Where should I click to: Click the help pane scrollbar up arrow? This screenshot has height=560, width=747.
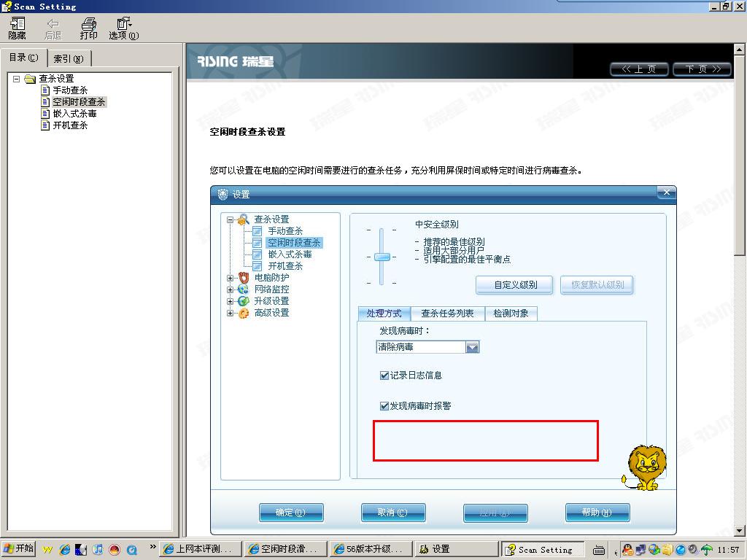click(739, 49)
